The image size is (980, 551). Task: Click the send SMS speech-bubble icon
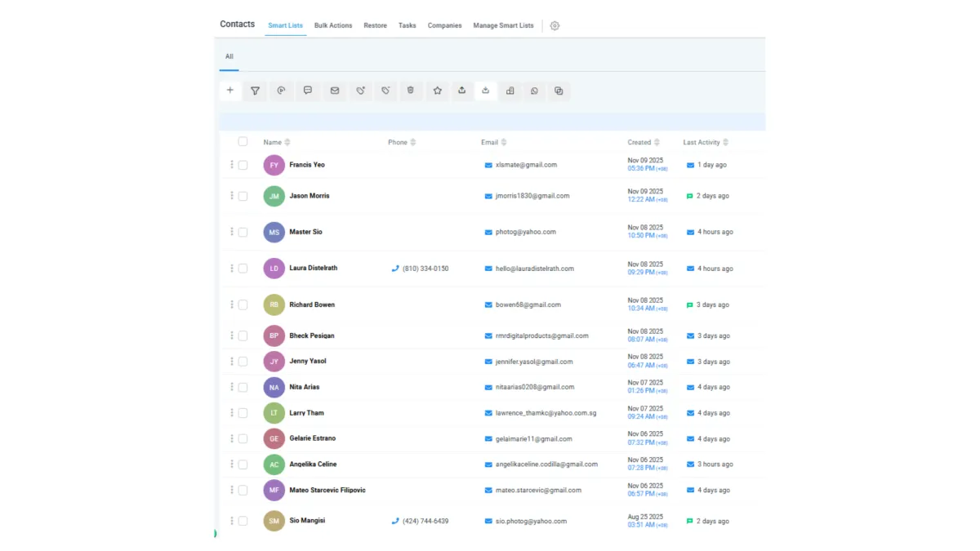pos(308,91)
